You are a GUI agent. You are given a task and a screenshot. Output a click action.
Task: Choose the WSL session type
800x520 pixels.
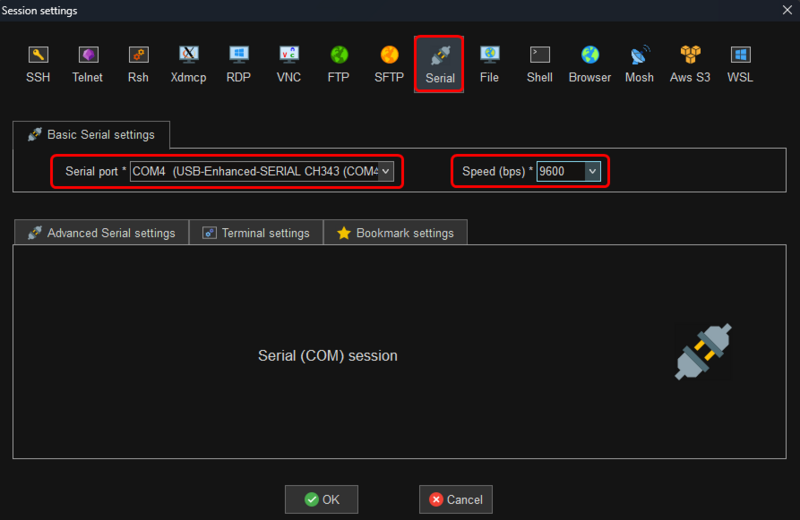pos(740,64)
